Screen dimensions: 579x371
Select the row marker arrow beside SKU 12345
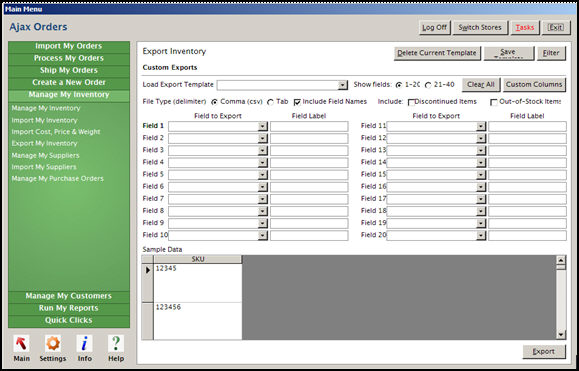148,270
